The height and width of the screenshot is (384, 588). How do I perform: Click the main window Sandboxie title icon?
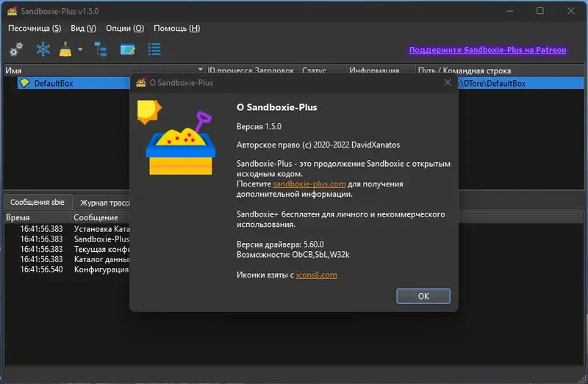coord(12,11)
